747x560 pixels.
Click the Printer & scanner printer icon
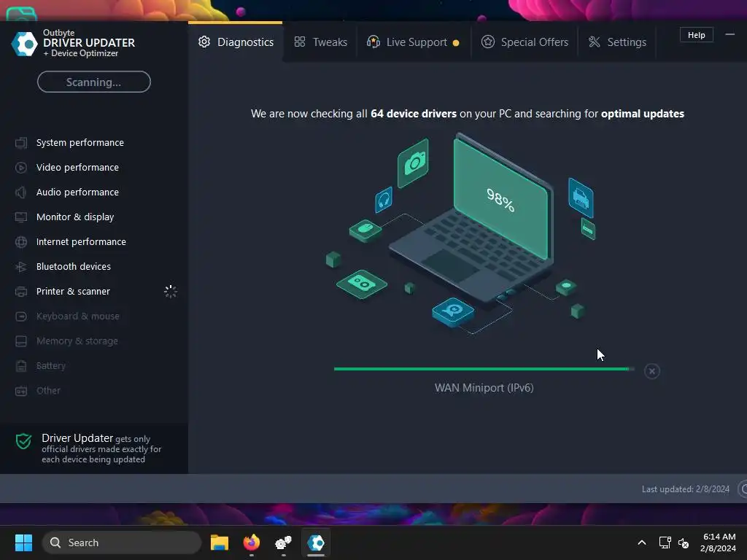21,292
